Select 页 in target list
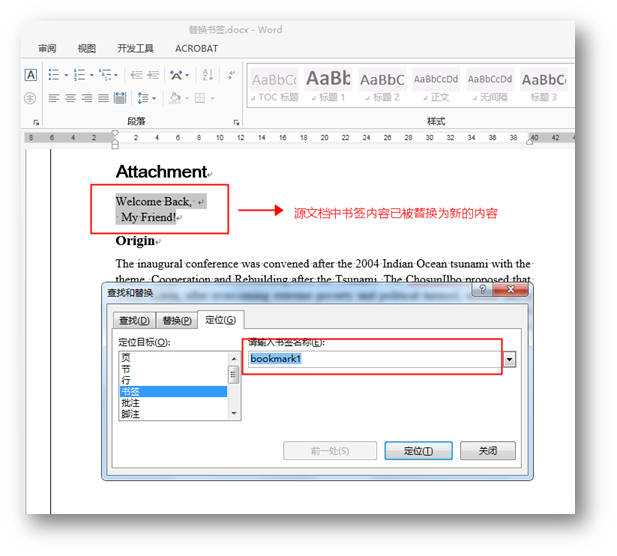This screenshot has height=556, width=617. [x=173, y=358]
